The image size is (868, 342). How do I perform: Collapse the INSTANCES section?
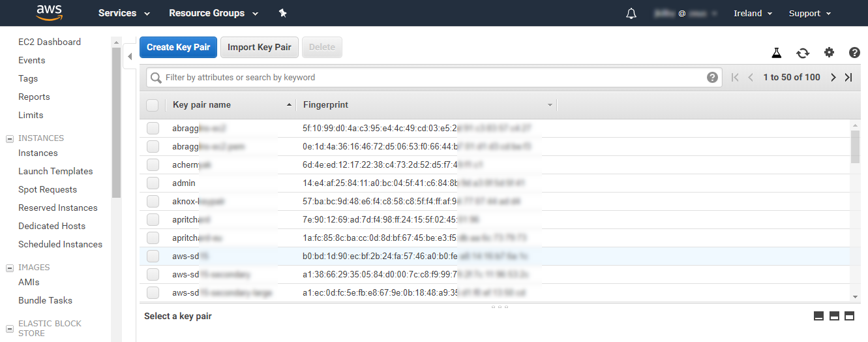(10, 138)
